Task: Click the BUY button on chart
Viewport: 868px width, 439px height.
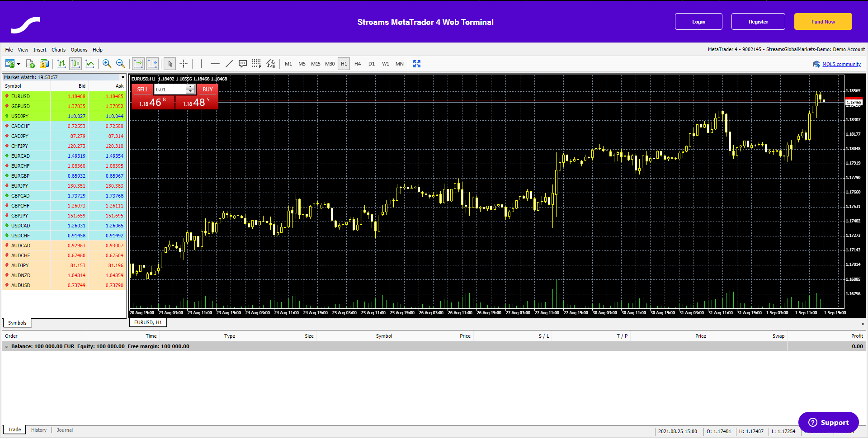Action: point(208,90)
